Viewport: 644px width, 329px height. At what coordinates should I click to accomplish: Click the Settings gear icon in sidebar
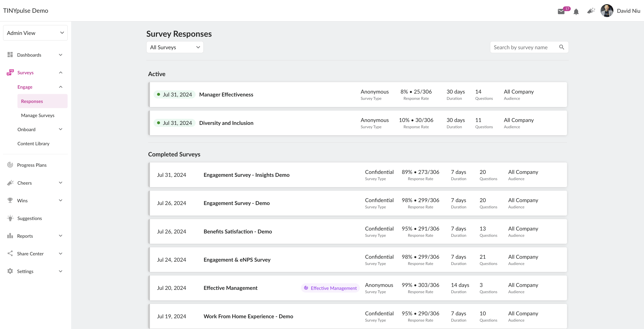coord(10,271)
